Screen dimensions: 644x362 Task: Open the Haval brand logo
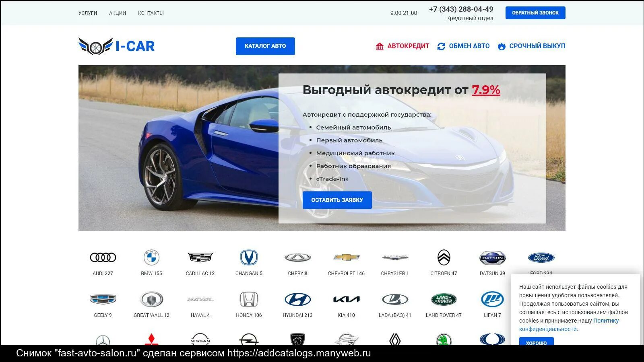(x=200, y=299)
